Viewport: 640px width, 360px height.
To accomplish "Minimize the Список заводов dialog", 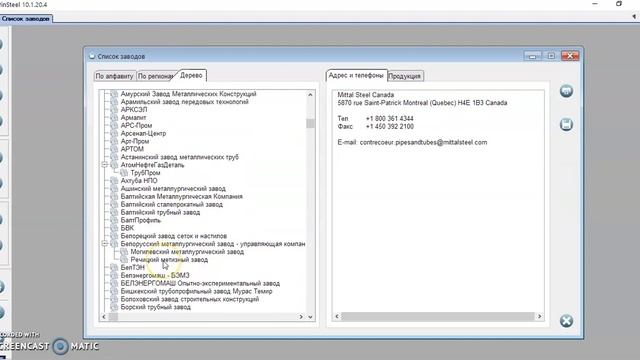I will click(532, 56).
